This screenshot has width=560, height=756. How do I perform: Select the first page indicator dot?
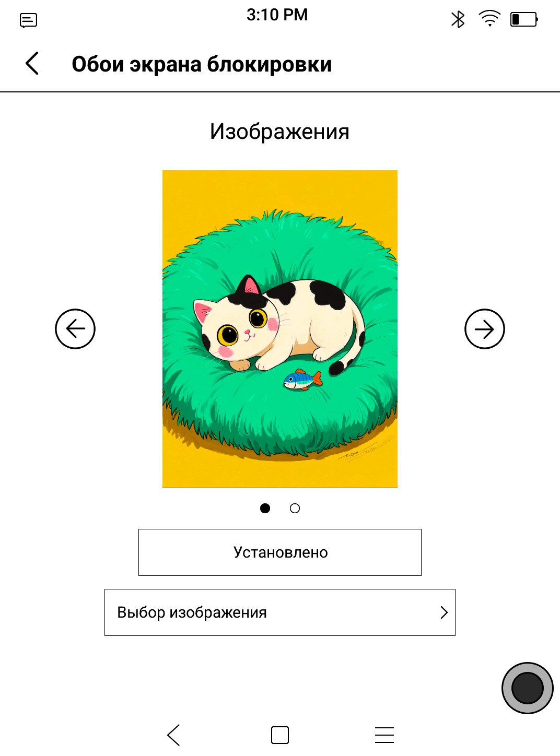(265, 508)
